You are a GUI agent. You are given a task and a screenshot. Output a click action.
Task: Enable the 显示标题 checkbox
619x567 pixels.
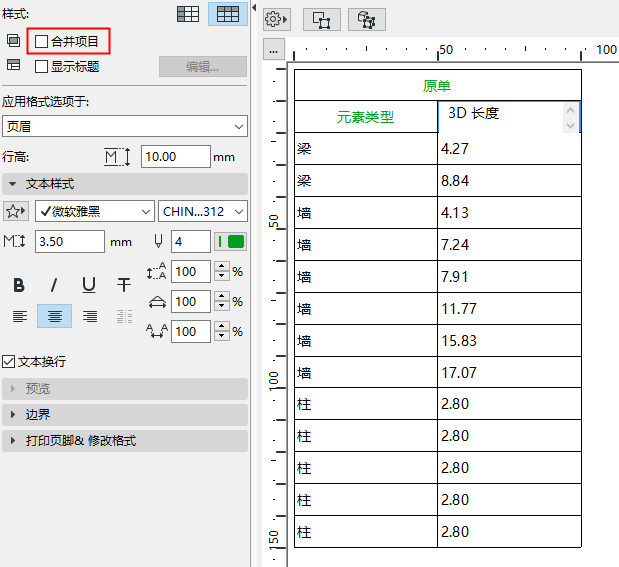click(x=41, y=66)
